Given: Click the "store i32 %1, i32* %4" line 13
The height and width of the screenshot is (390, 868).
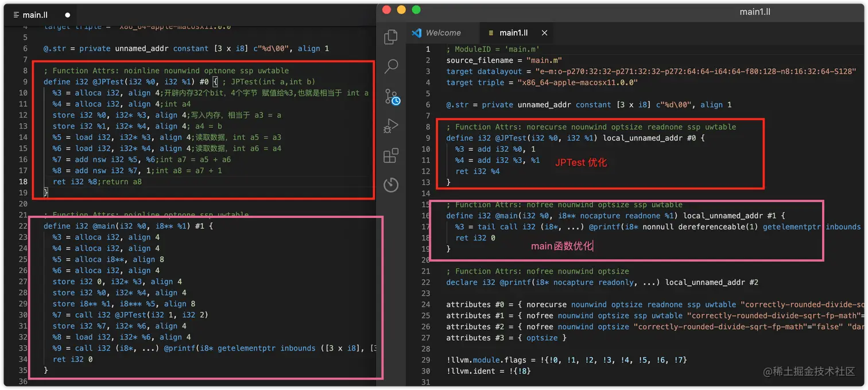Looking at the screenshot, I should tap(137, 126).
